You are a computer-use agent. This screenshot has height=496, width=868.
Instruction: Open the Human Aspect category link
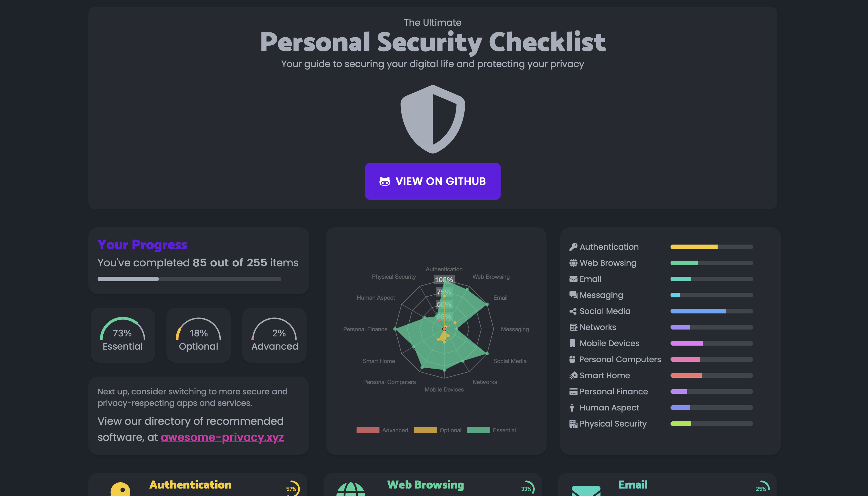pyautogui.click(x=609, y=408)
